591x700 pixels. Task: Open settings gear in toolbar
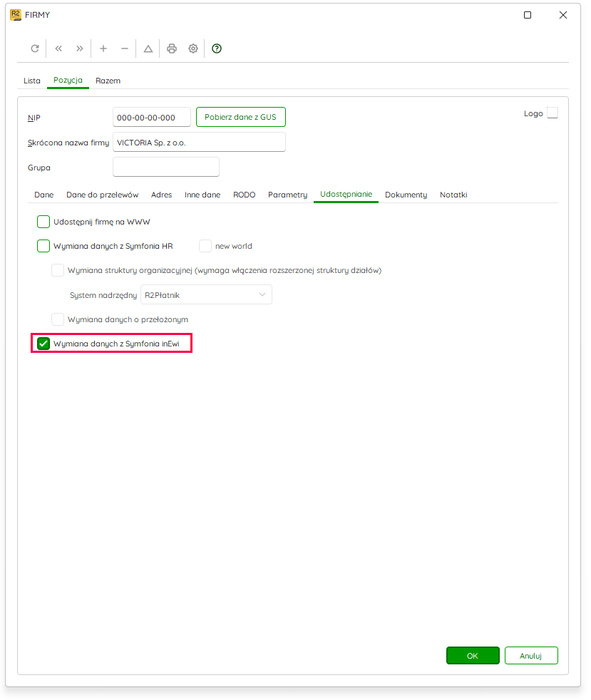point(192,48)
